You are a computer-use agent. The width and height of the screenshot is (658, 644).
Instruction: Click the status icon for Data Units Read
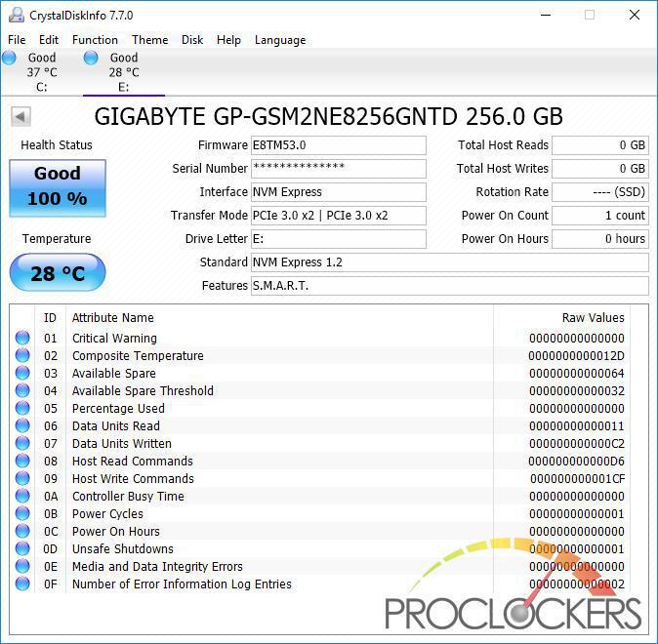(22, 425)
